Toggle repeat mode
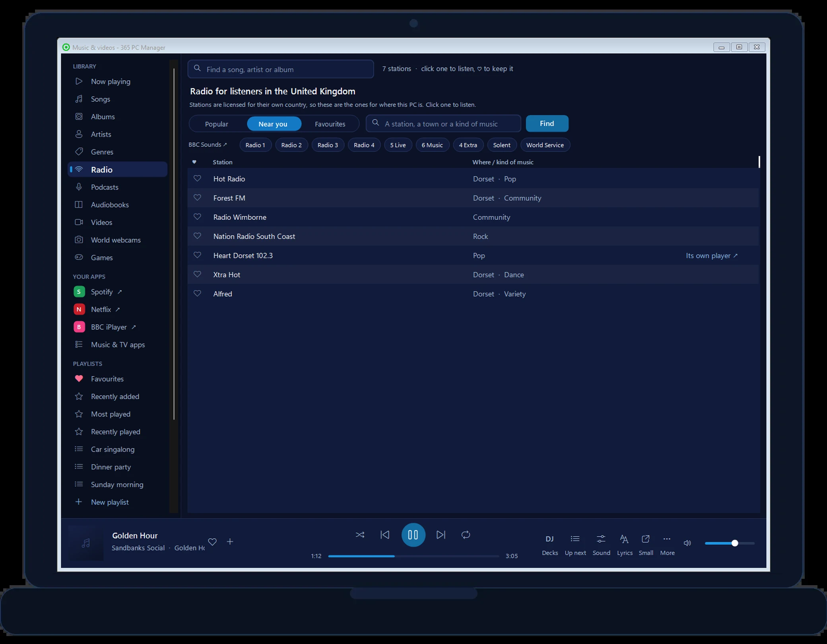 coord(466,535)
